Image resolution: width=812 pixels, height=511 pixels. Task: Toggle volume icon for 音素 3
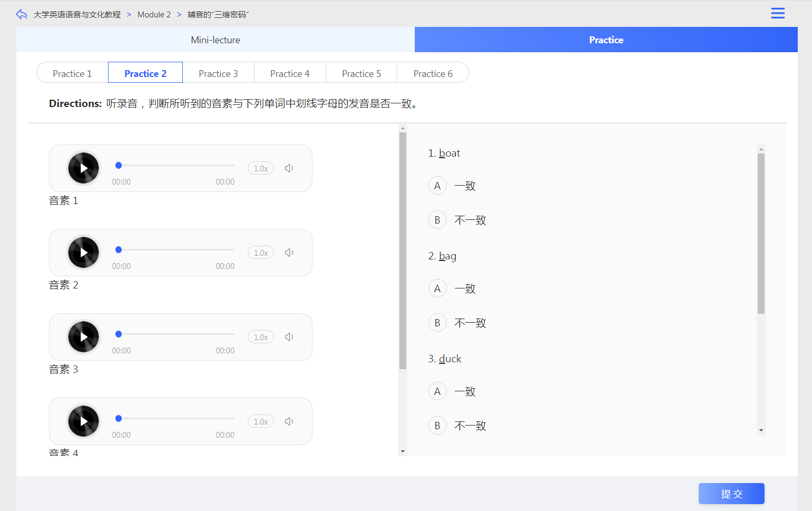289,337
